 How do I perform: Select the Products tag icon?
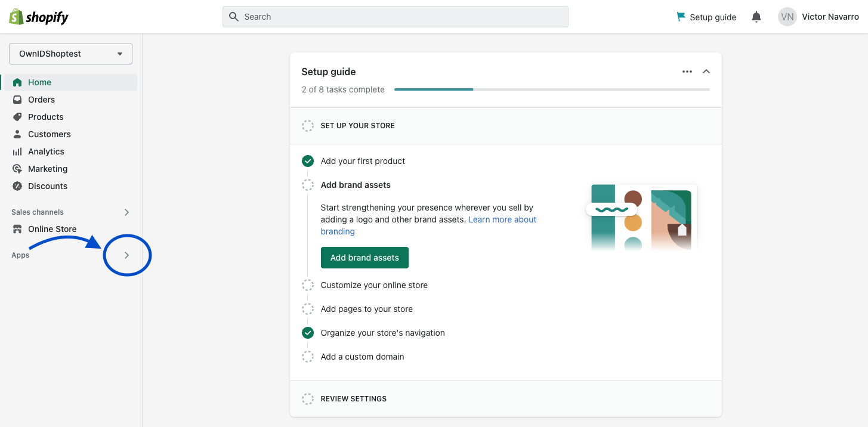click(x=18, y=116)
